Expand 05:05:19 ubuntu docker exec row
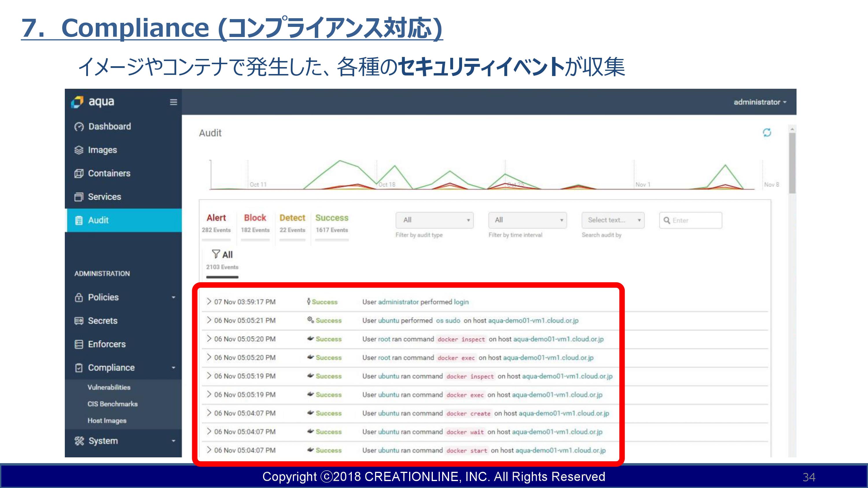868x488 pixels. [209, 394]
